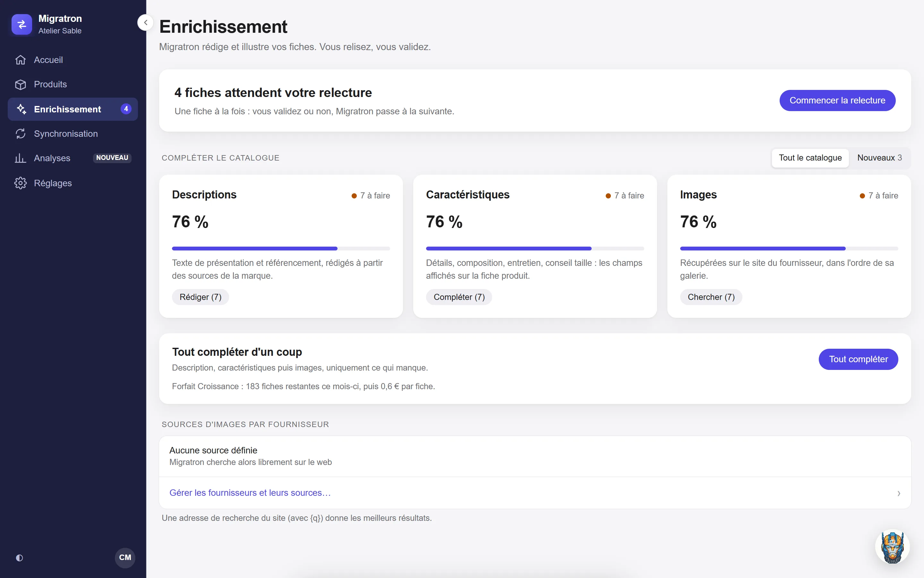Image resolution: width=924 pixels, height=578 pixels.
Task: Open Gérer les fournisseurs et leurs sources link
Action: click(x=250, y=493)
